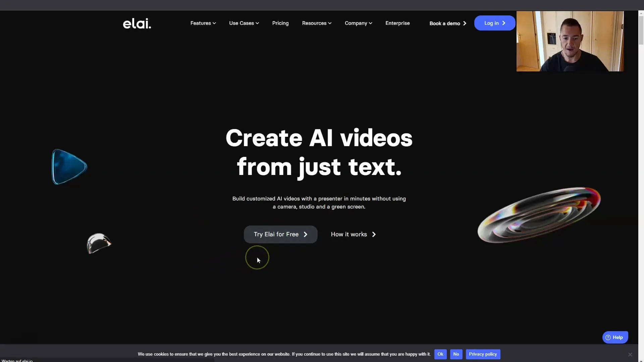Click the arrow icon inside Try Elai button
The height and width of the screenshot is (362, 644).
306,234
